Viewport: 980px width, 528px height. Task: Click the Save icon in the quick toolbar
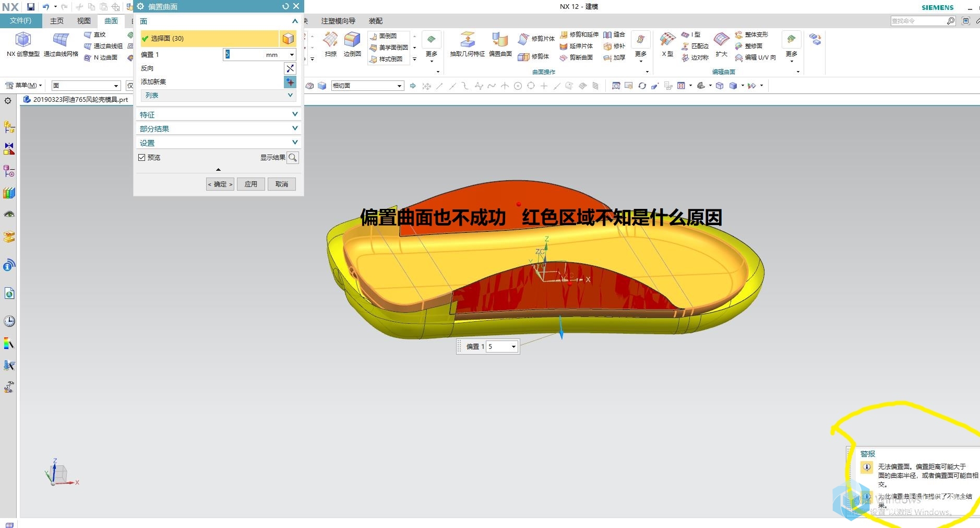(x=31, y=7)
